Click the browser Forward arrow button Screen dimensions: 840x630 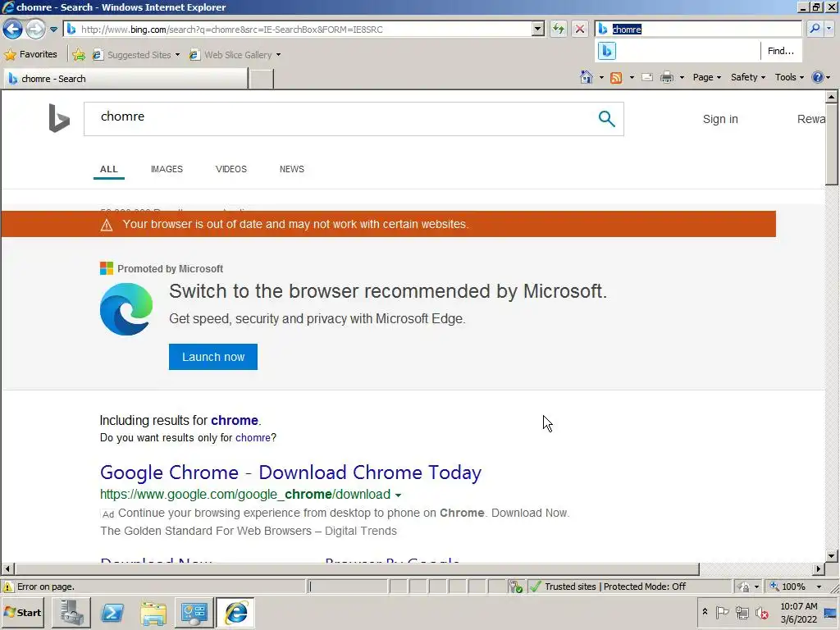pyautogui.click(x=35, y=29)
